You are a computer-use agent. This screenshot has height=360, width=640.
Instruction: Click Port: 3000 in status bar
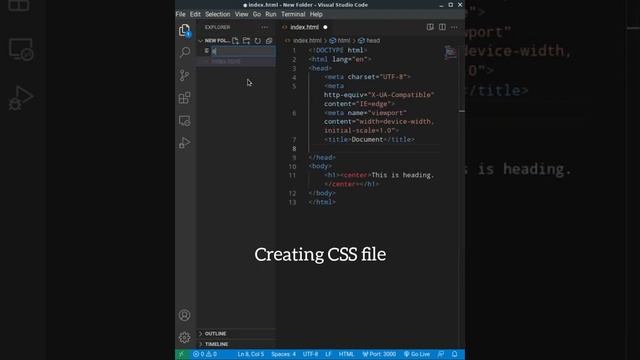point(379,354)
